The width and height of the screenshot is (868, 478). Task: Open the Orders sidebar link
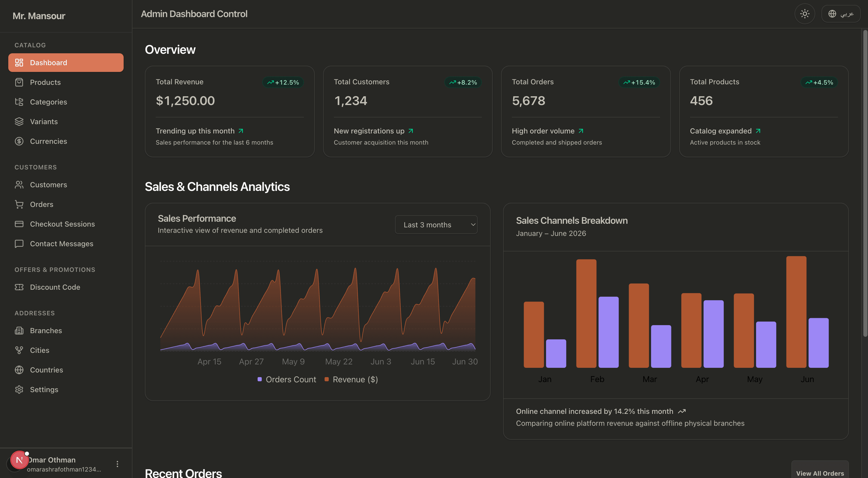click(x=66, y=204)
